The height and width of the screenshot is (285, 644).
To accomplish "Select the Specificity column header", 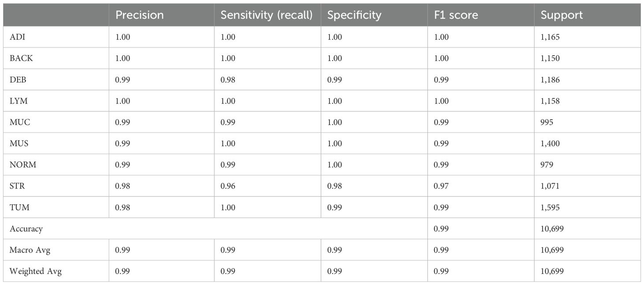I will (x=354, y=15).
